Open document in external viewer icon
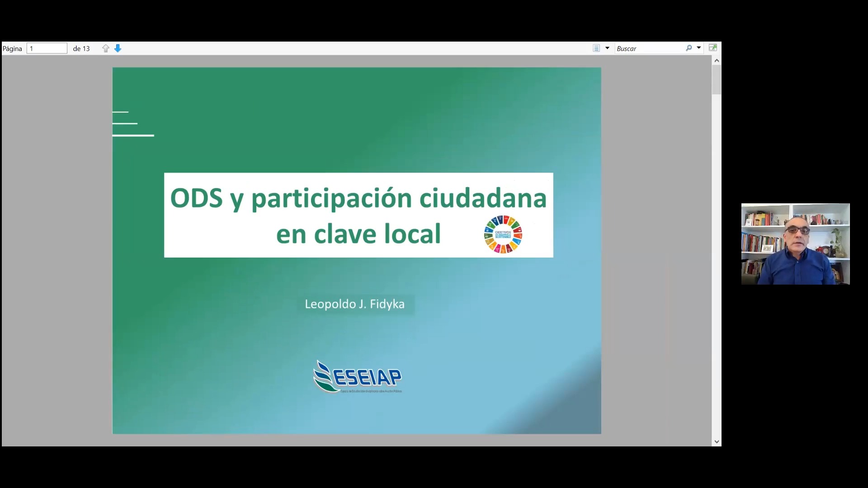Image resolution: width=868 pixels, height=488 pixels. (x=713, y=48)
